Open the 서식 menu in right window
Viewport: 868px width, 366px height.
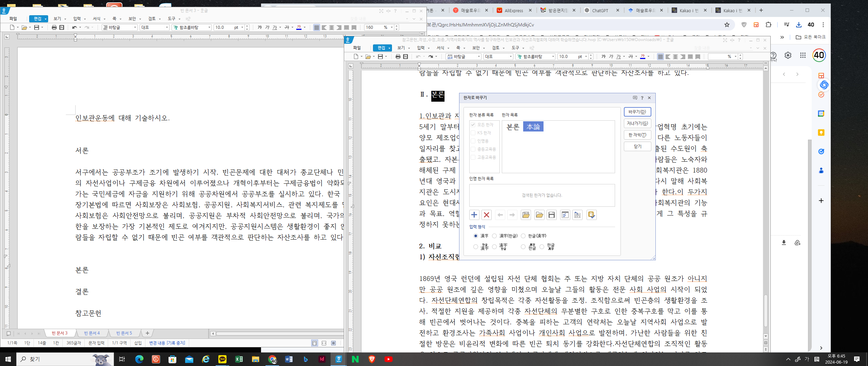[x=440, y=48]
